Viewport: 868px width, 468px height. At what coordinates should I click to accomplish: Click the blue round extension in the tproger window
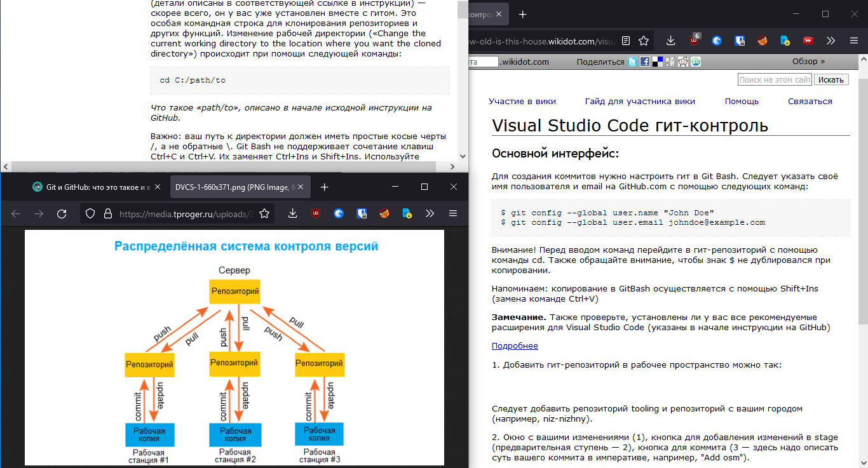coord(338,214)
